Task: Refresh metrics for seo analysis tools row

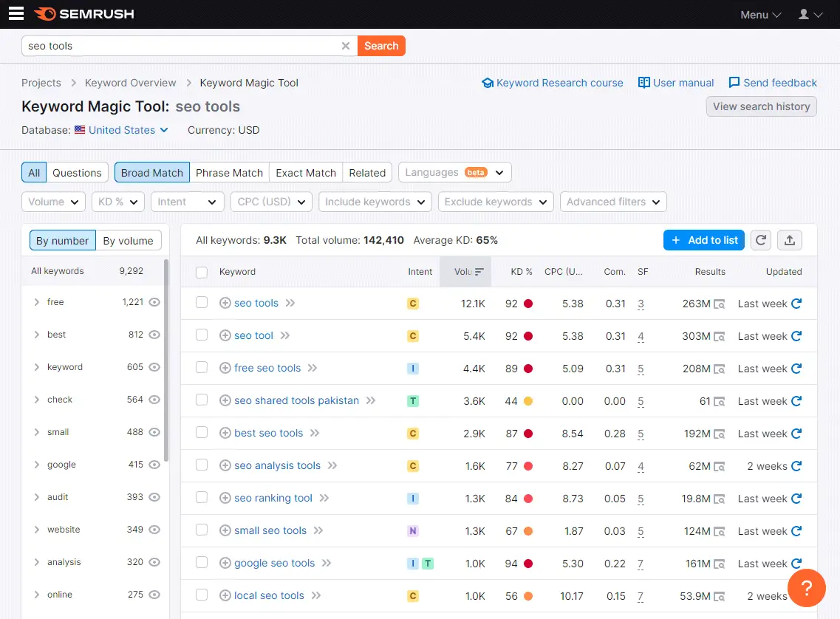Action: pyautogui.click(x=796, y=466)
